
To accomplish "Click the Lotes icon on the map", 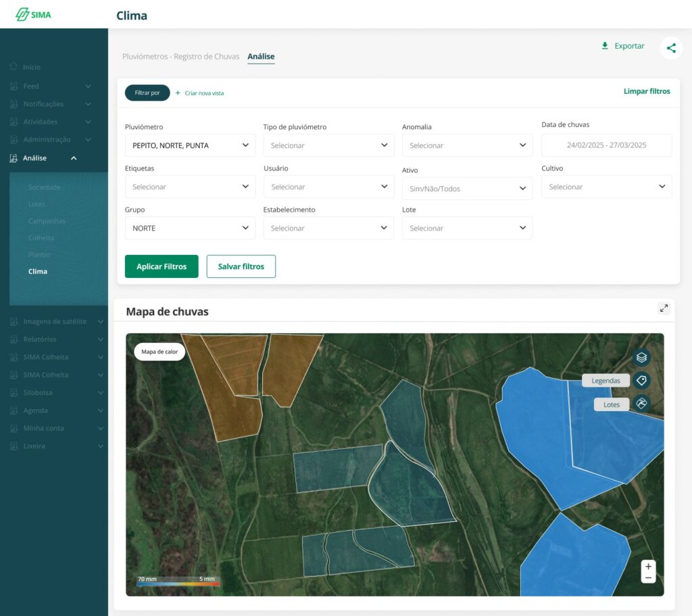I will point(641,404).
